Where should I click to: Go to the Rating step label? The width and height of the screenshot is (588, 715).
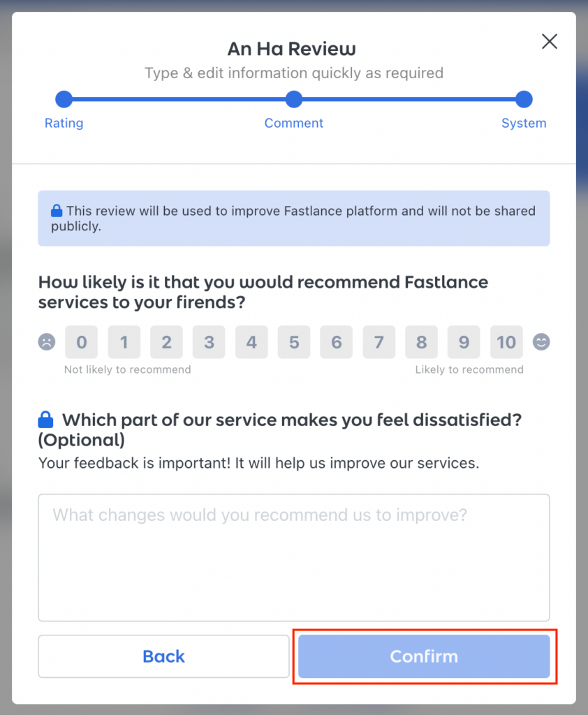click(64, 124)
